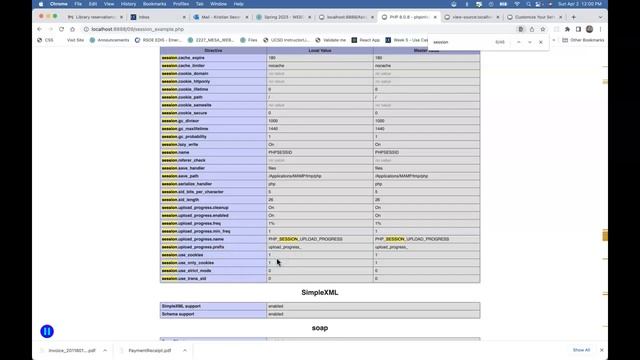Open the CSS bookmark
The image size is (640, 360).
coord(45,40)
